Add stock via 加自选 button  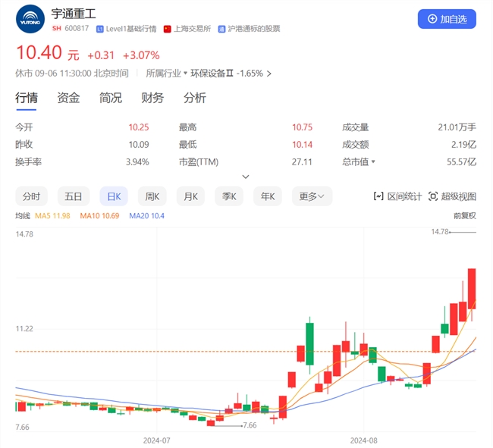(447, 19)
